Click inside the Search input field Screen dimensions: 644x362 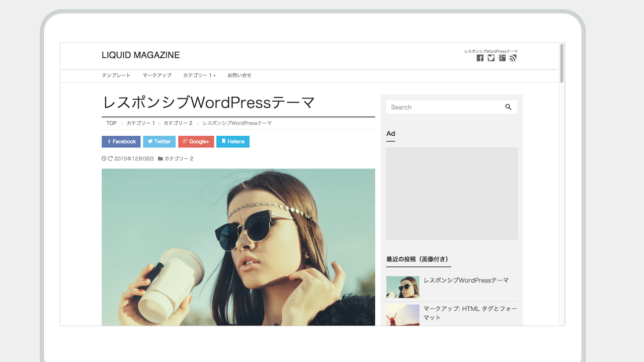tap(443, 107)
